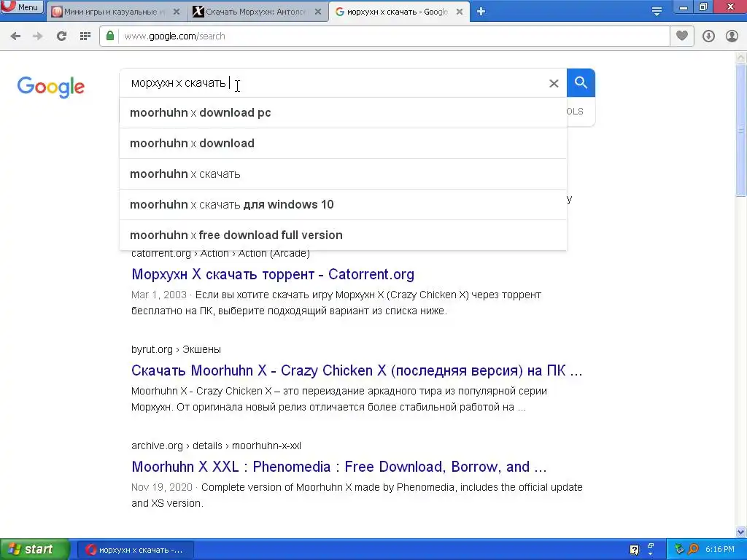747x560 pixels.
Task: Open the user account icon
Action: coord(732,36)
